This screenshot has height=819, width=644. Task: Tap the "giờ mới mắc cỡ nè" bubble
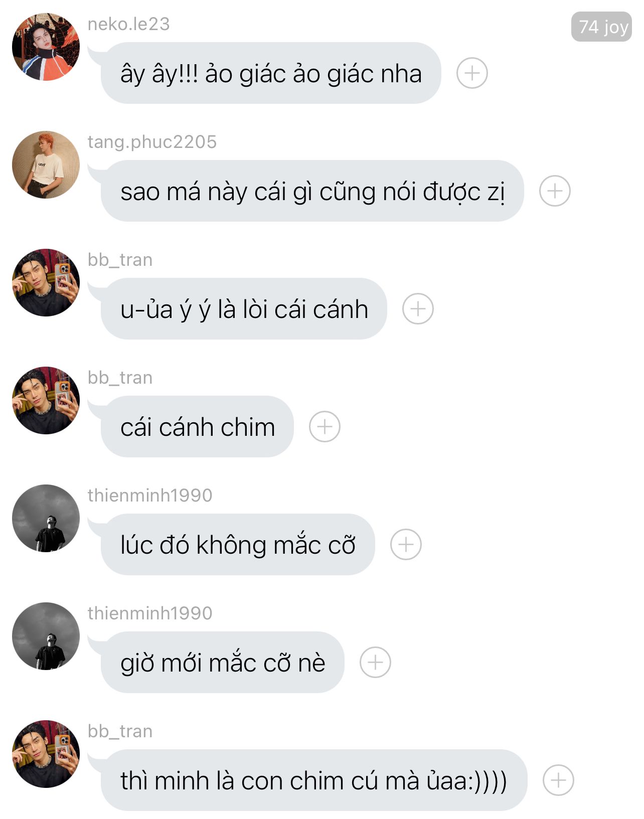tap(222, 663)
